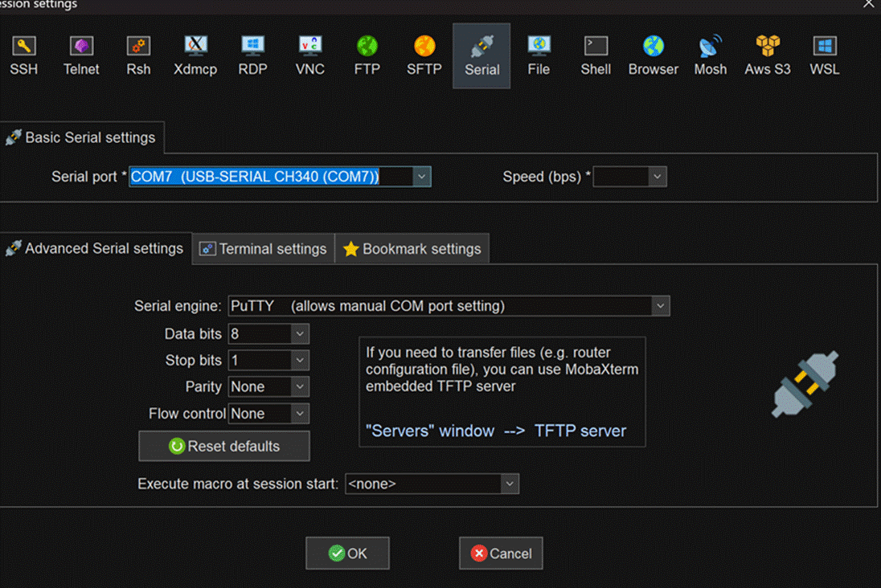Confirm settings with the OK button
881x588 pixels.
coord(347,553)
